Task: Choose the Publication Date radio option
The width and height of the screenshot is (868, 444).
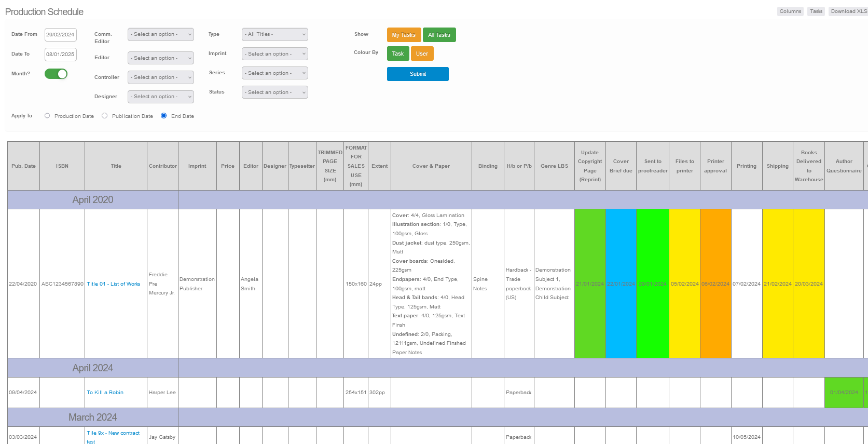Action: pos(105,116)
